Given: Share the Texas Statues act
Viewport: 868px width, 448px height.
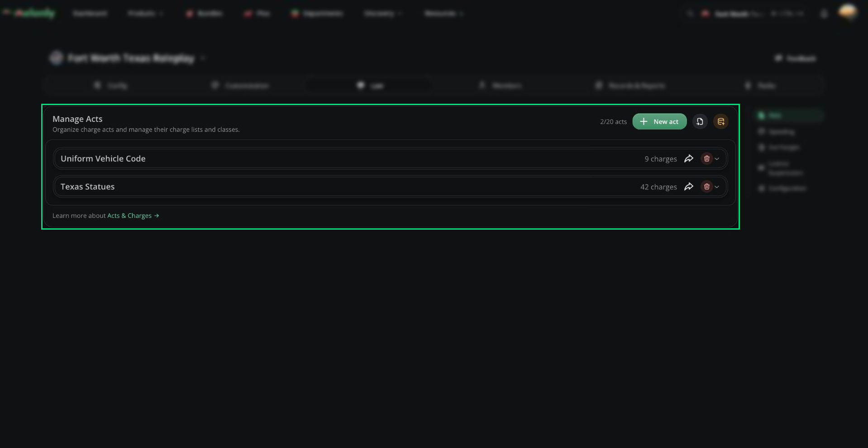Looking at the screenshot, I should (689, 187).
